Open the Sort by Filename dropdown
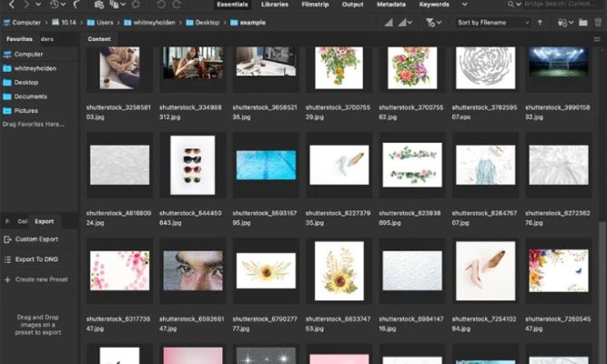Viewport: 607px width, 364px height. 493,22
